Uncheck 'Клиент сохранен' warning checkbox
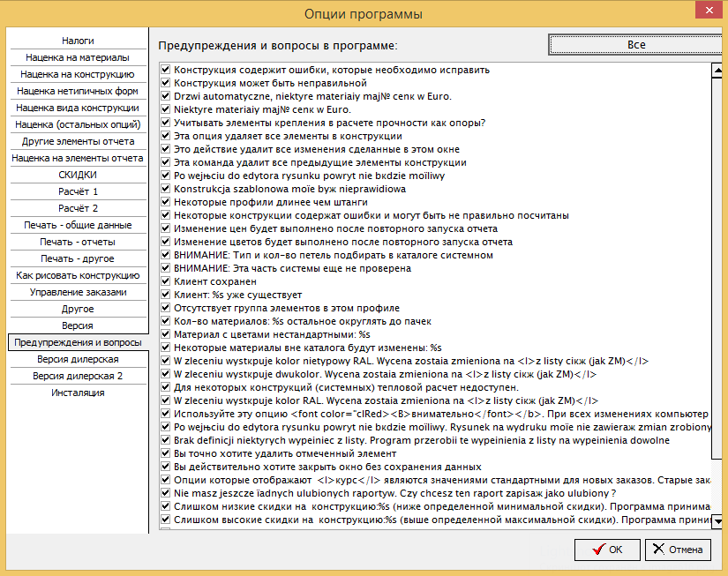Viewport: 728px width, 576px height. (x=165, y=281)
